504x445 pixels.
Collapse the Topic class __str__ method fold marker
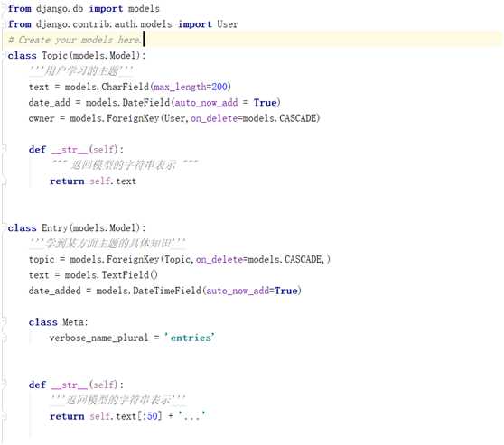point(4,150)
